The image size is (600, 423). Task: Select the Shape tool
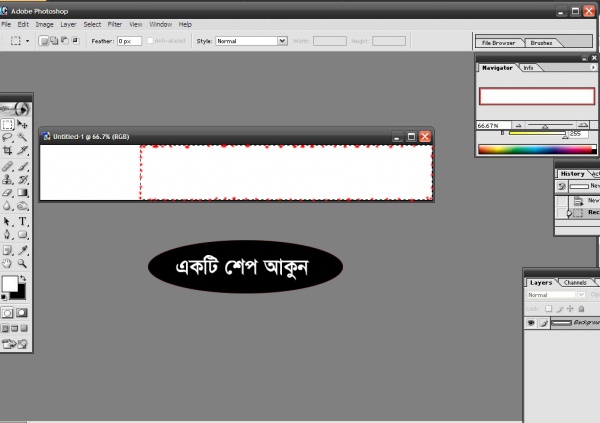22,234
